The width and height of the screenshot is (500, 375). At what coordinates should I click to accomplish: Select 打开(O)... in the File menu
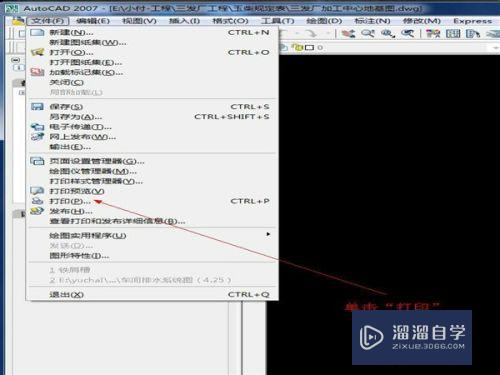[x=152, y=53]
